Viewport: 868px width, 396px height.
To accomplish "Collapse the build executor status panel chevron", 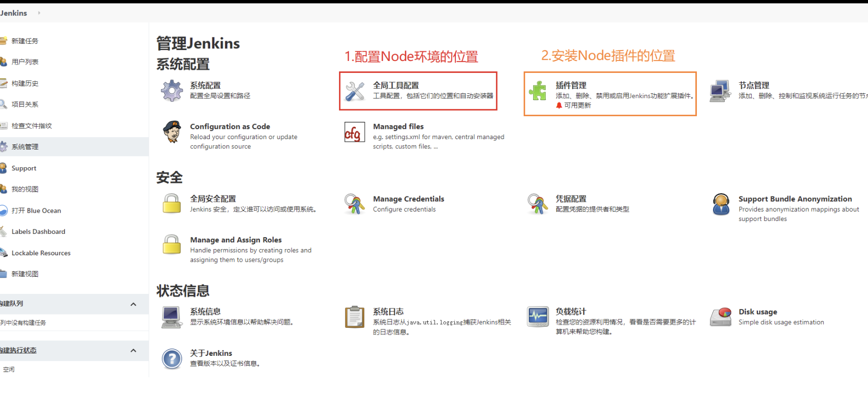I will point(134,351).
